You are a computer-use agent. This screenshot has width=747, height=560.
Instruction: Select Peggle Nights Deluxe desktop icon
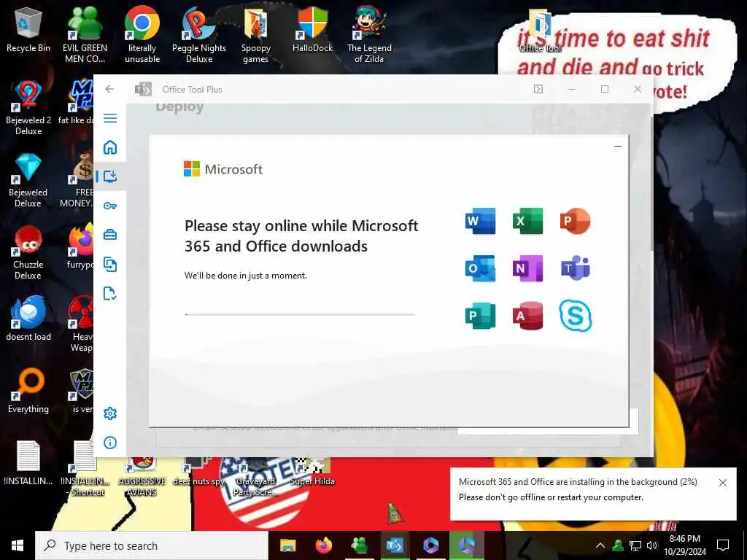199,35
